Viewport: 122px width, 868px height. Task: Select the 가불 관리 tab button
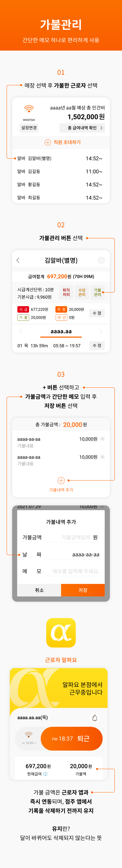[98, 292]
